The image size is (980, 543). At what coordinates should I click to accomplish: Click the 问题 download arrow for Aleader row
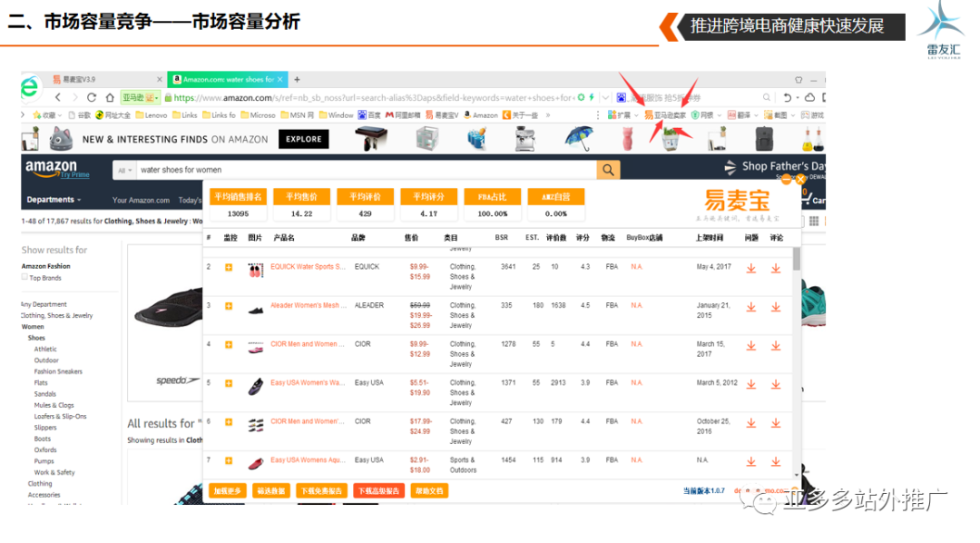click(751, 308)
